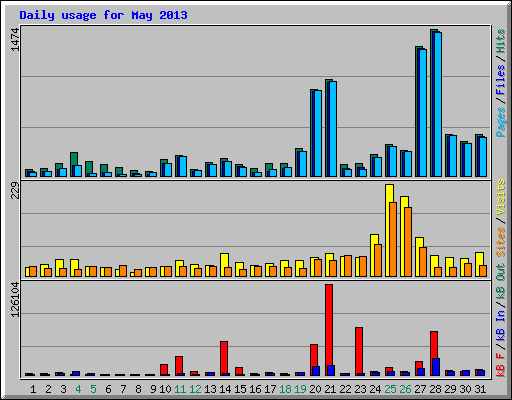Click day label 31 on the x-axis
The image size is (512, 400).
480,389
